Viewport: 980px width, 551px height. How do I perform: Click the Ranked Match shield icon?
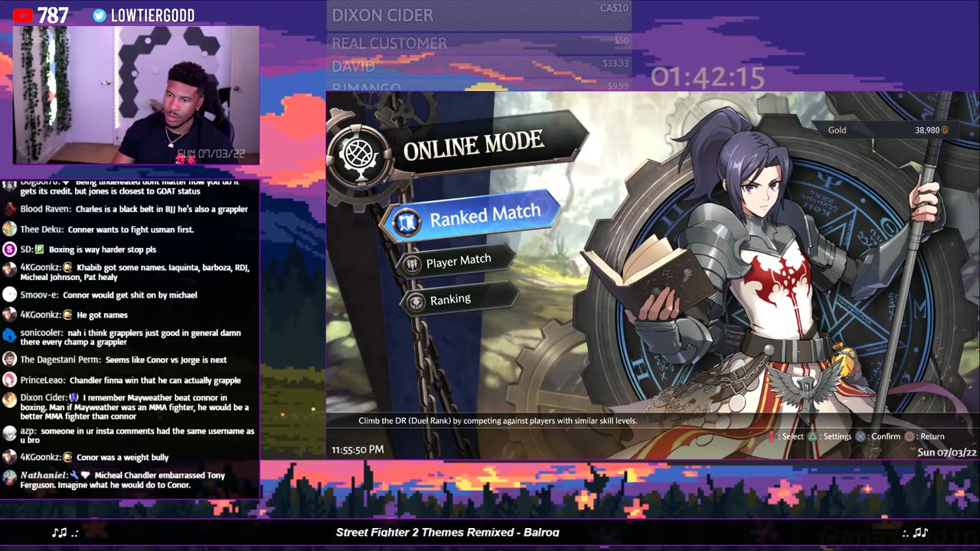click(407, 223)
